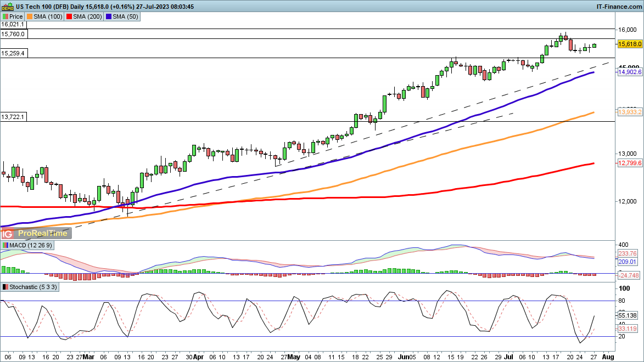Click the 400 label on MACD axis
The image size is (644, 362).
(x=624, y=245)
